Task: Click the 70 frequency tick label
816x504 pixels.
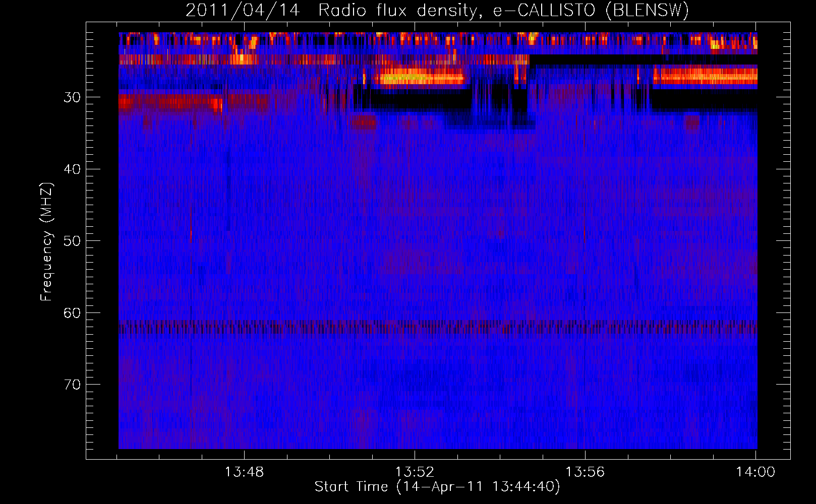Action: [72, 385]
